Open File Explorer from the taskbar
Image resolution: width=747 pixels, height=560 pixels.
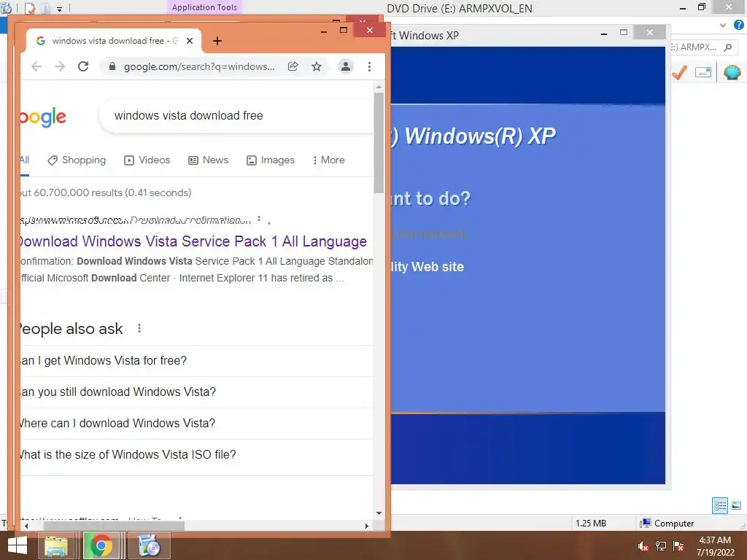56,545
